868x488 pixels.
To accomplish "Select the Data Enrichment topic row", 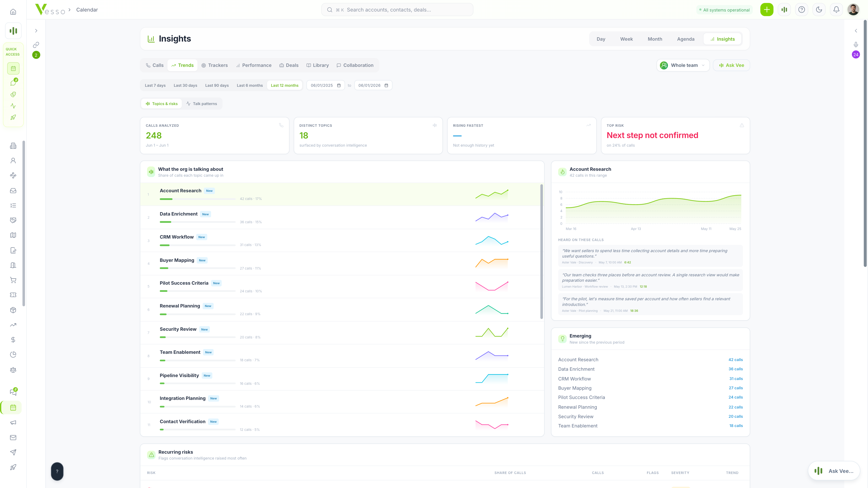I will [340, 218].
